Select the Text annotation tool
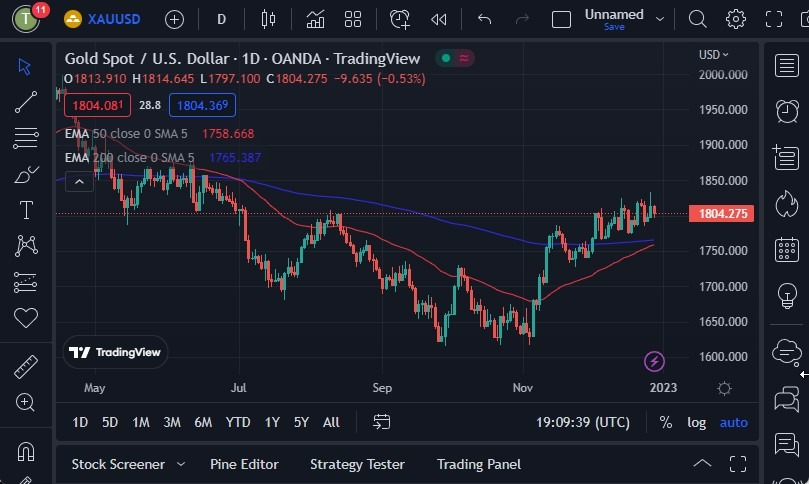 pyautogui.click(x=26, y=210)
